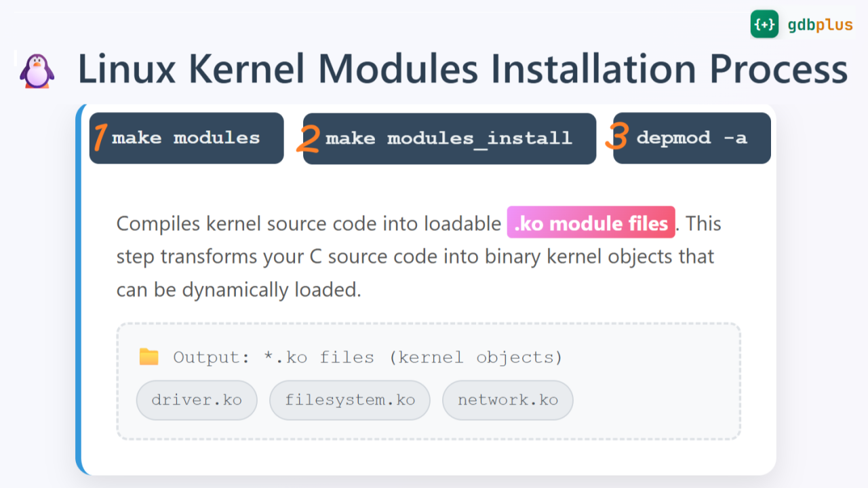868x488 pixels.
Task: Click the 'can be dynamically loaded' line
Action: (x=239, y=290)
